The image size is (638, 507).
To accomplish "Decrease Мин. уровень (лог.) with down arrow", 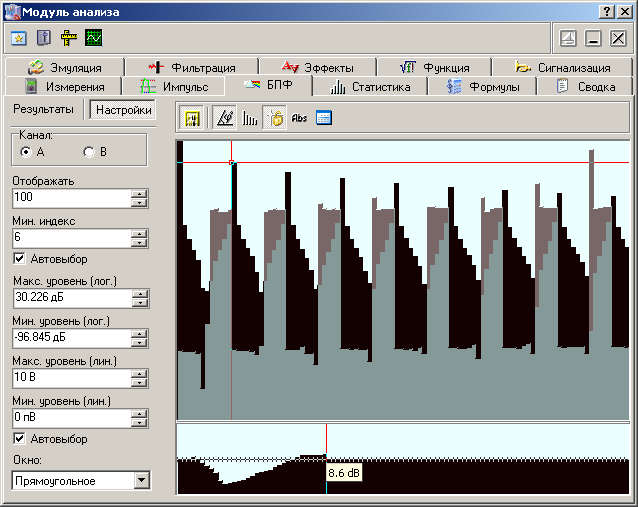I will click(139, 343).
